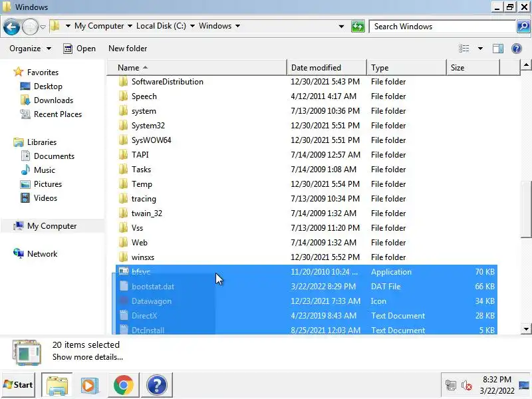
Task: Open Google Chrome from the taskbar
Action: pyautogui.click(x=124, y=385)
